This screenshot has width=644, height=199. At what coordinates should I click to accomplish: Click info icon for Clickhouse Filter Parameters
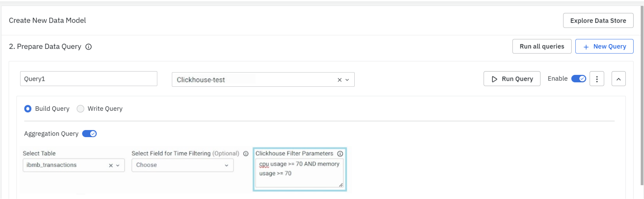pos(340,154)
